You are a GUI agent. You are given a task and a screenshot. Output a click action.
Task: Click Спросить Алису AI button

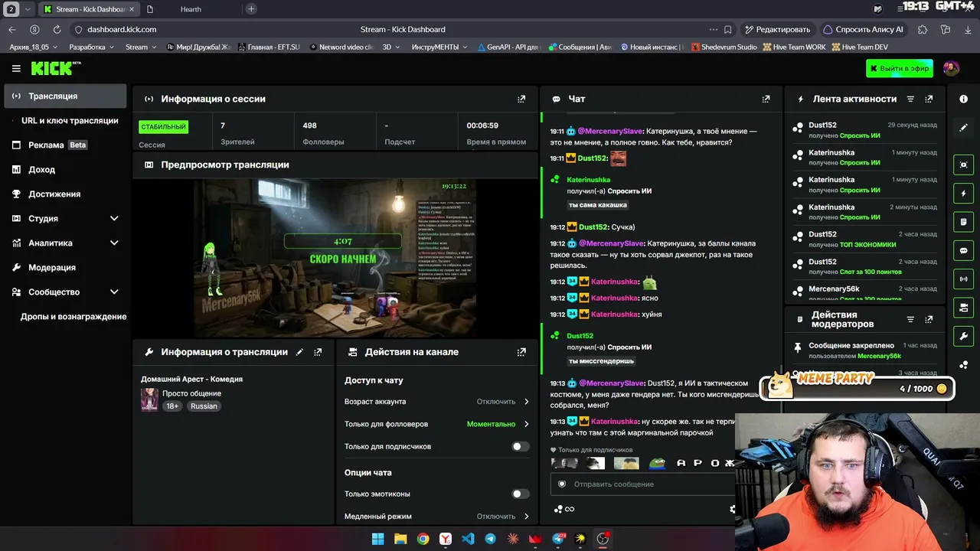point(863,29)
